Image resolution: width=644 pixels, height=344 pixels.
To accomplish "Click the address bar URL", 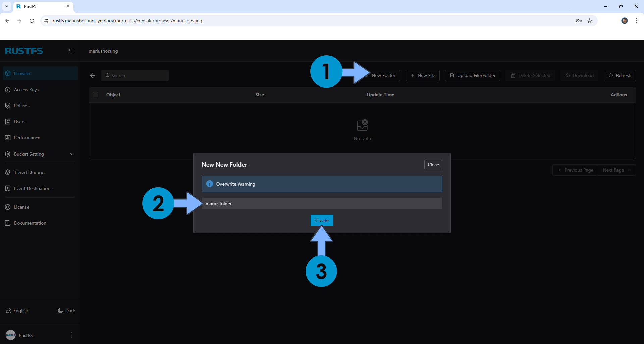I will [127, 21].
